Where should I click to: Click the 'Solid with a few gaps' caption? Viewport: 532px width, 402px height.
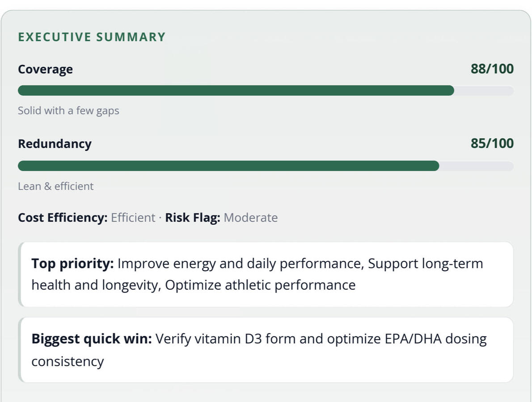[x=68, y=111]
